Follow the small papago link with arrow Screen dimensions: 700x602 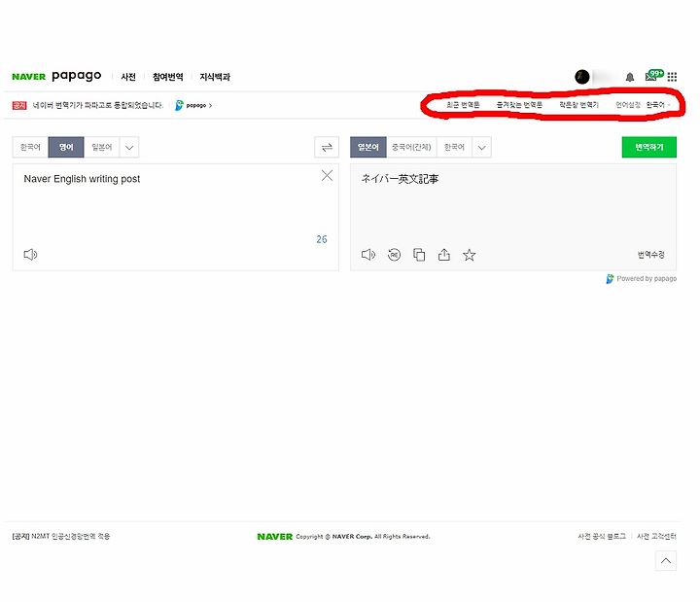click(x=194, y=105)
